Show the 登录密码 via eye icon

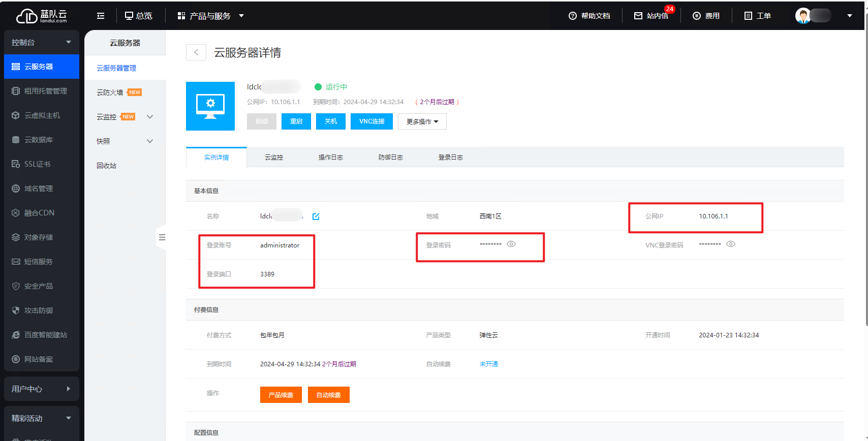(511, 244)
